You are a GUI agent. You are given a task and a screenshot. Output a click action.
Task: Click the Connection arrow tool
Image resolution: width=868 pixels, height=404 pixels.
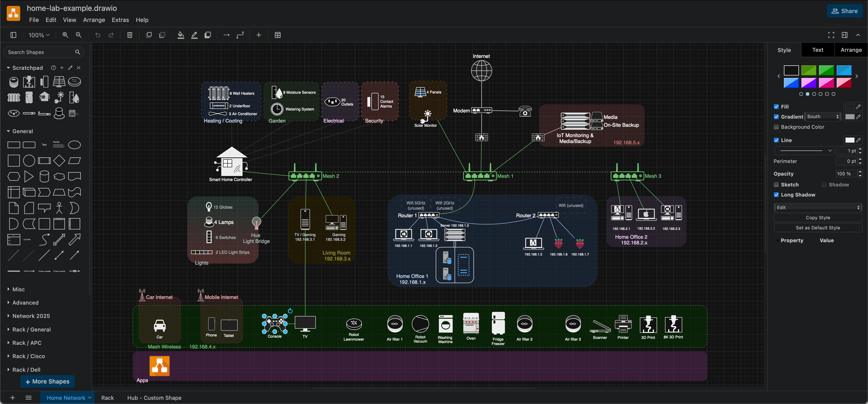(x=226, y=35)
